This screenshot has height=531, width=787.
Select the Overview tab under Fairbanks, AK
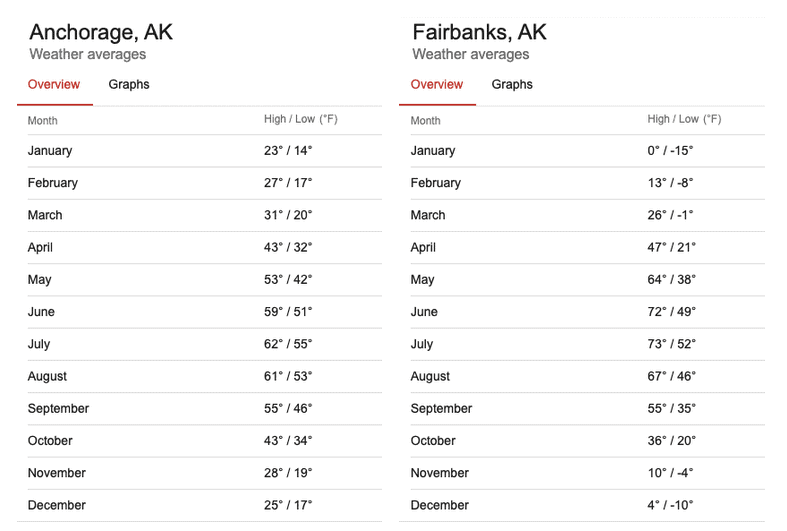click(x=437, y=85)
